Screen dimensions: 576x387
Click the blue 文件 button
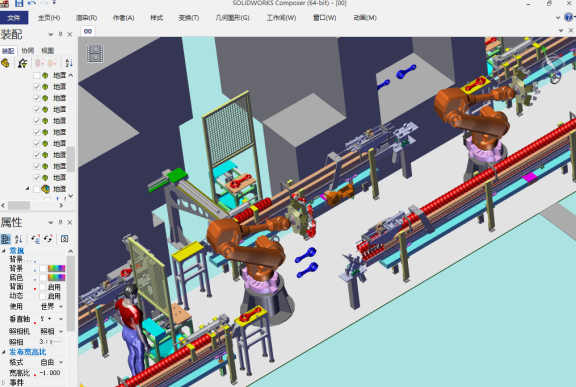pos(14,18)
